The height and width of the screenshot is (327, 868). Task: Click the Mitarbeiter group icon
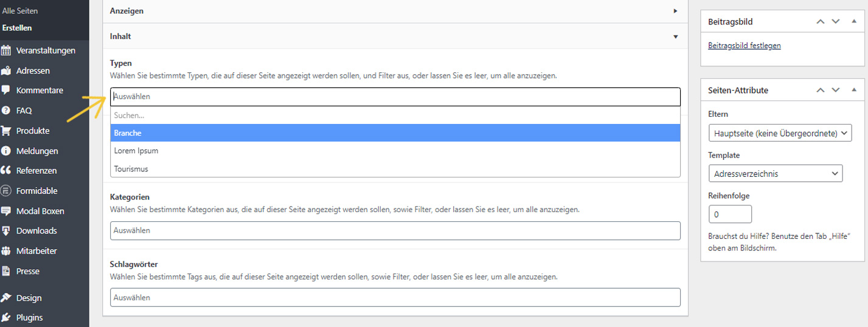7,251
